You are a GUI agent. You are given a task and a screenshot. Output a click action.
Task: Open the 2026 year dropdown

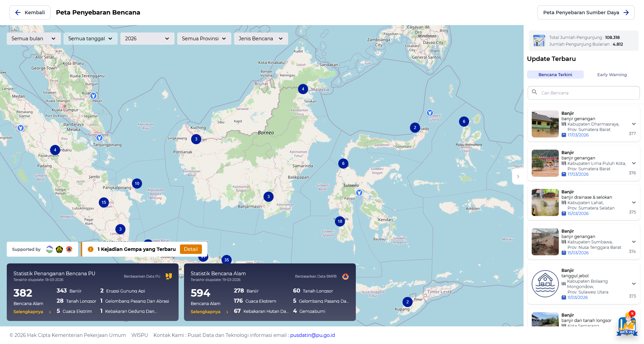coord(147,39)
